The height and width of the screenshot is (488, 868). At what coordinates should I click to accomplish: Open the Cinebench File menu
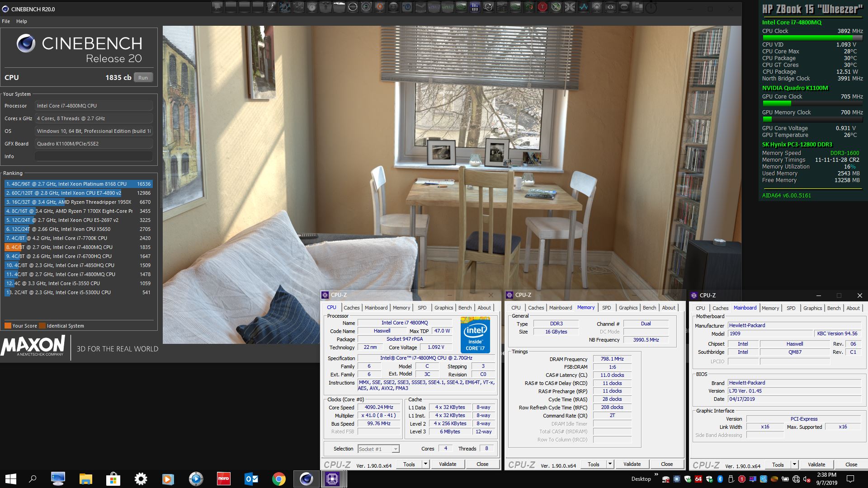[6, 21]
